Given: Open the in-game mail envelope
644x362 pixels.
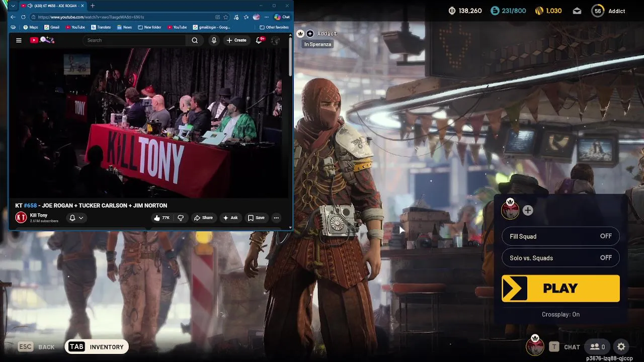Looking at the screenshot, I should (x=577, y=11).
